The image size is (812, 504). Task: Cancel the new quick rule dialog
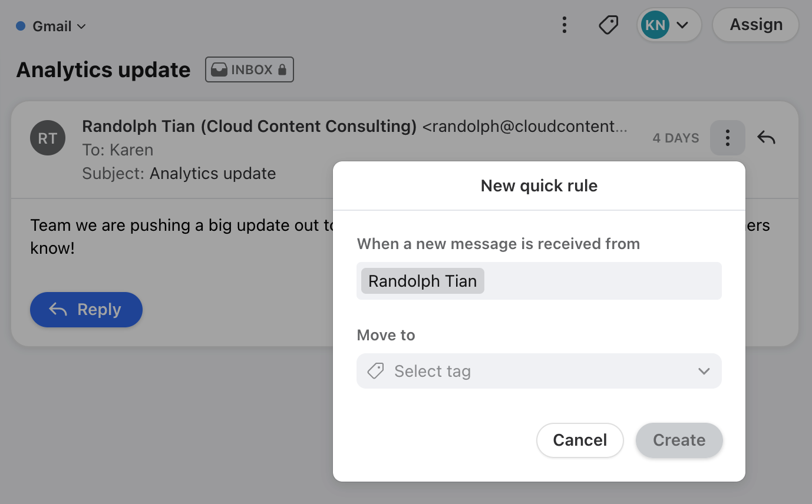click(580, 440)
